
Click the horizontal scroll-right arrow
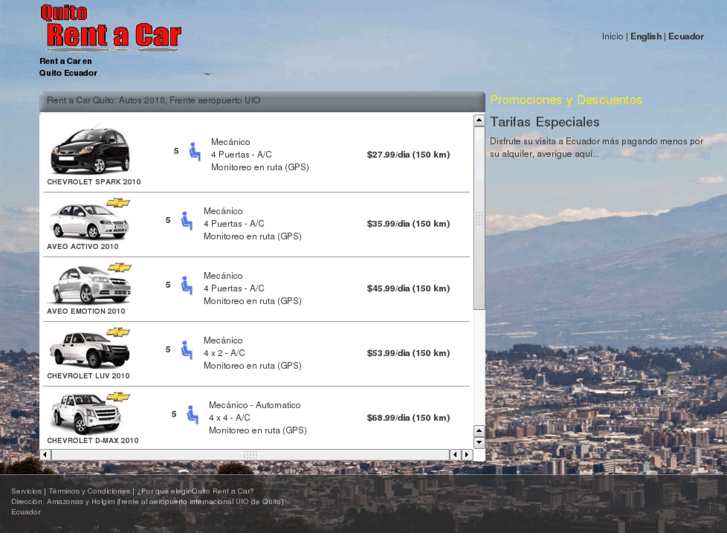pos(467,455)
